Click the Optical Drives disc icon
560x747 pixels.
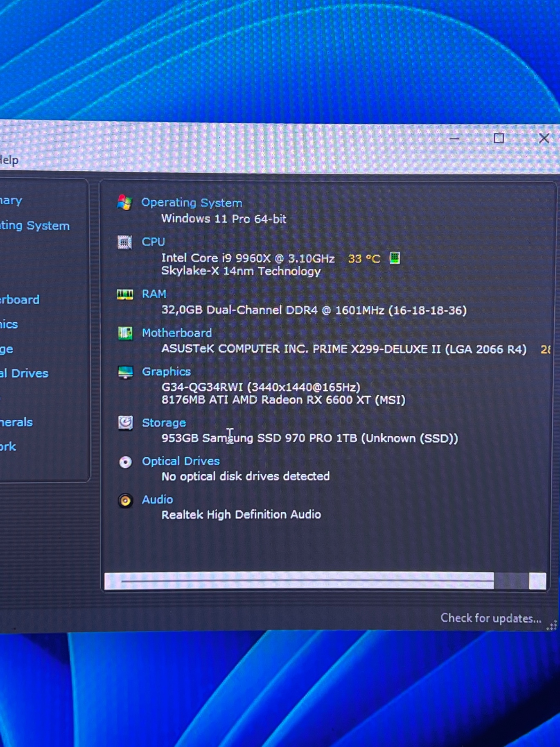125,462
